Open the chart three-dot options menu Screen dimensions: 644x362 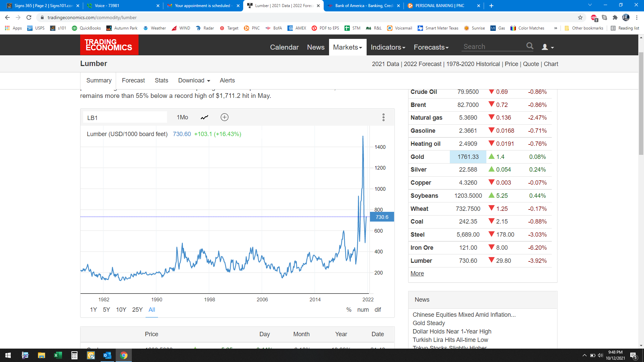pos(383,117)
